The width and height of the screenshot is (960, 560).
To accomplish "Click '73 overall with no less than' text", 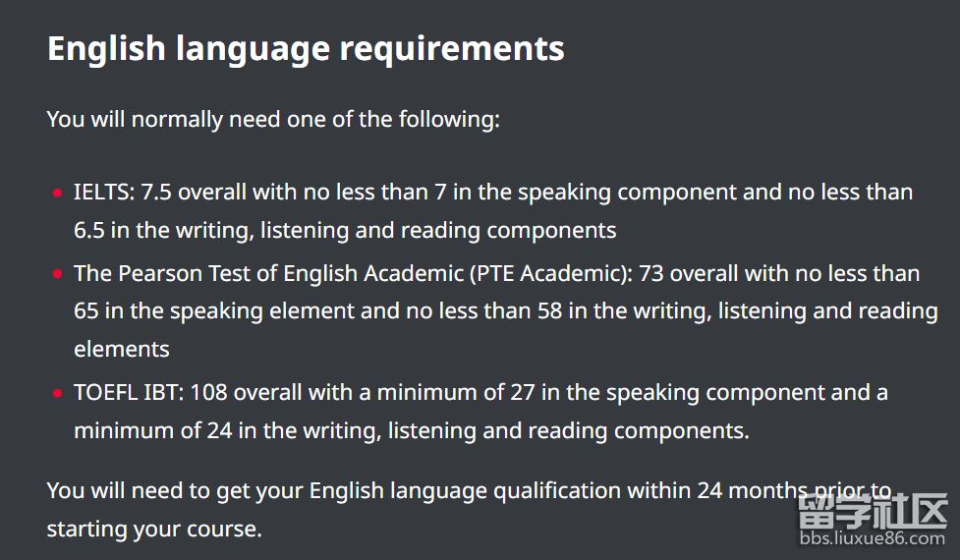I will 779,273.
